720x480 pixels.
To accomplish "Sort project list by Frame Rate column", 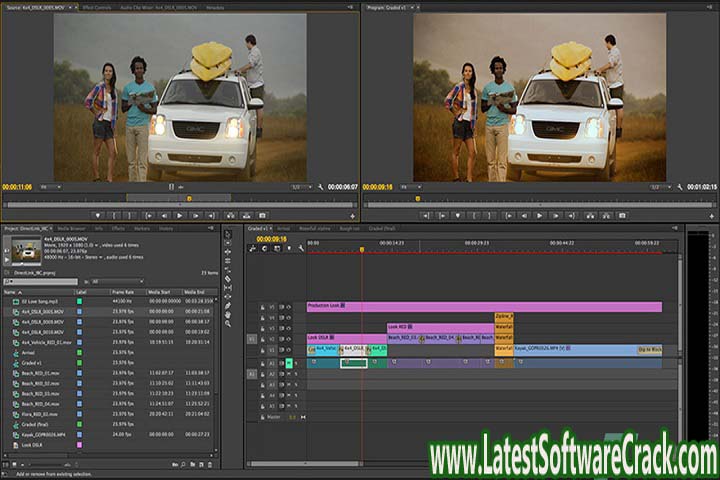I will tap(127, 292).
